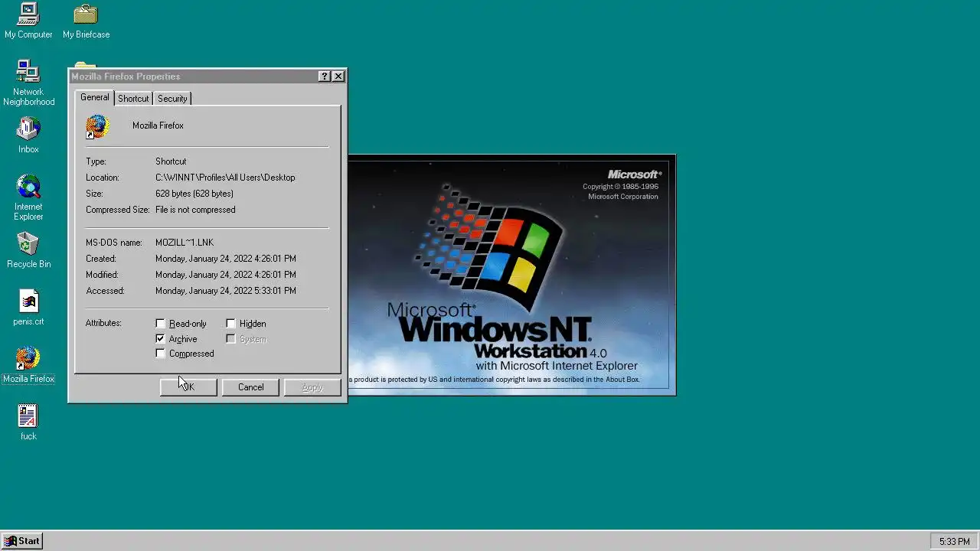Select the Inbox desktop icon

(x=28, y=135)
